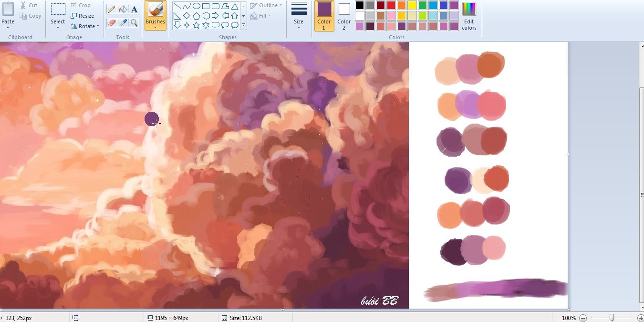The width and height of the screenshot is (644, 322).
Task: Click the zoom level slider handle
Action: [612, 318]
